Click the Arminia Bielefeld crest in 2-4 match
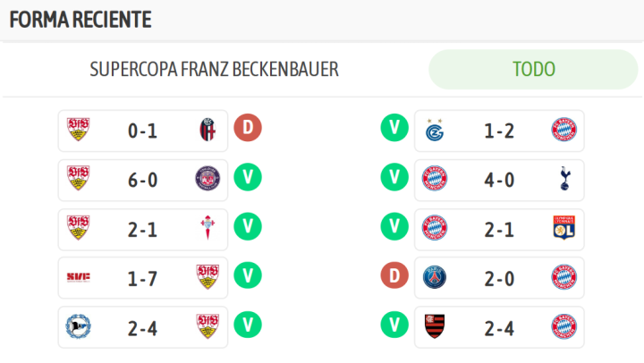The image size is (644, 363). [79, 326]
